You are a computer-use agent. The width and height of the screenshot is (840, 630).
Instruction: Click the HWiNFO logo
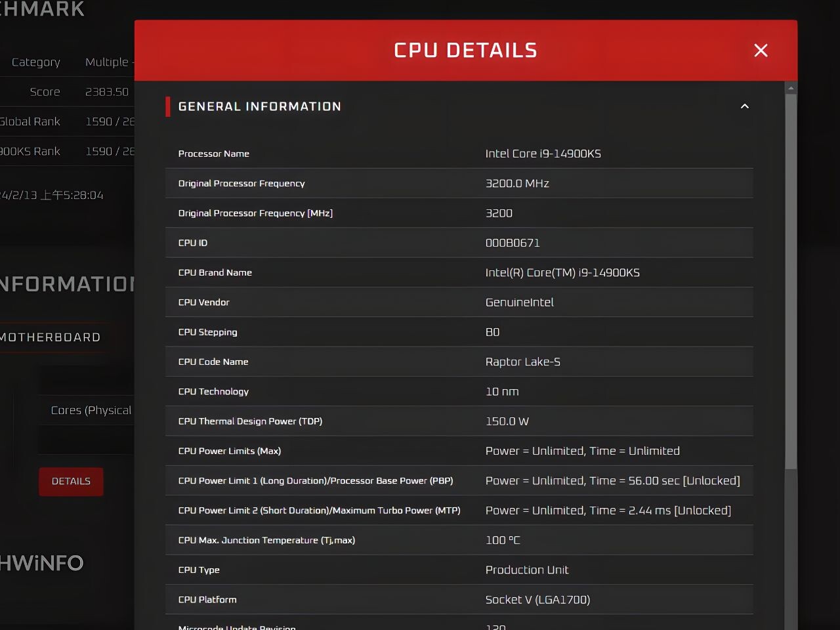tap(42, 563)
